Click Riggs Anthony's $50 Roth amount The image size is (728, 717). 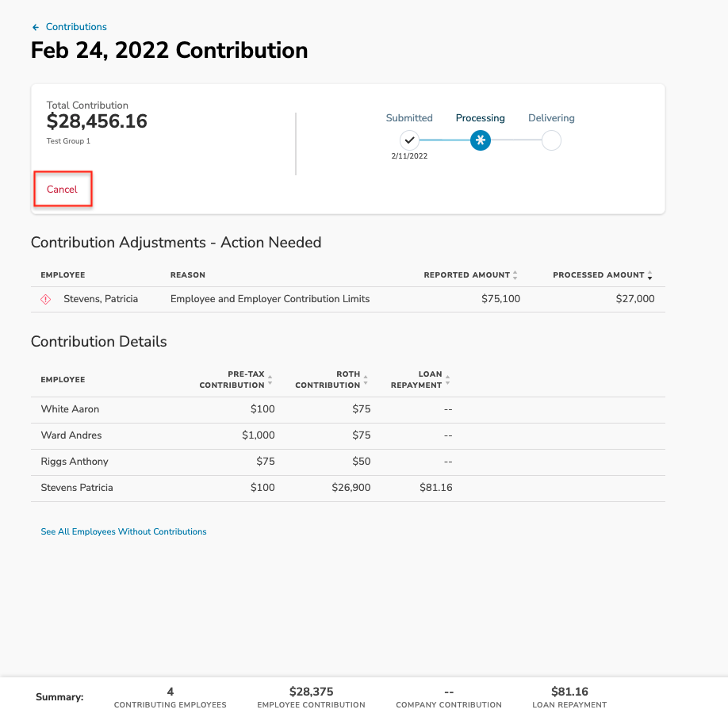pos(361,461)
